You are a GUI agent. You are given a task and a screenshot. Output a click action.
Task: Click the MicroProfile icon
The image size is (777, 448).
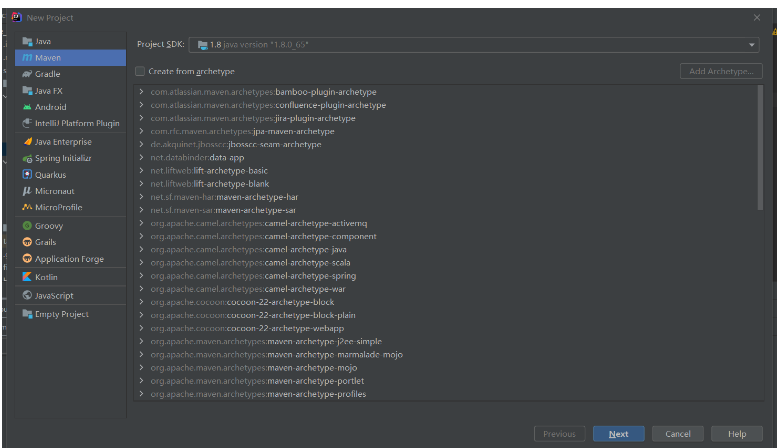(x=27, y=207)
